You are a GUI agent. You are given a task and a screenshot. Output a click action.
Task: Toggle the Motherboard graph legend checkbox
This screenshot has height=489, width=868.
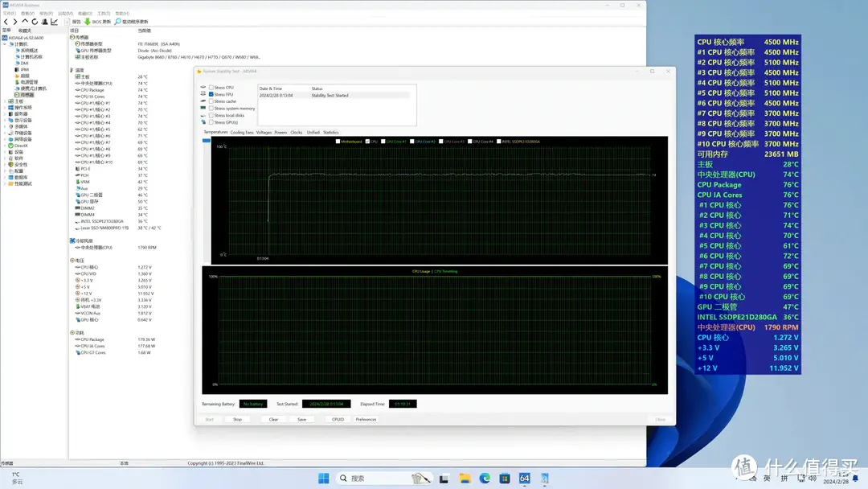click(338, 142)
